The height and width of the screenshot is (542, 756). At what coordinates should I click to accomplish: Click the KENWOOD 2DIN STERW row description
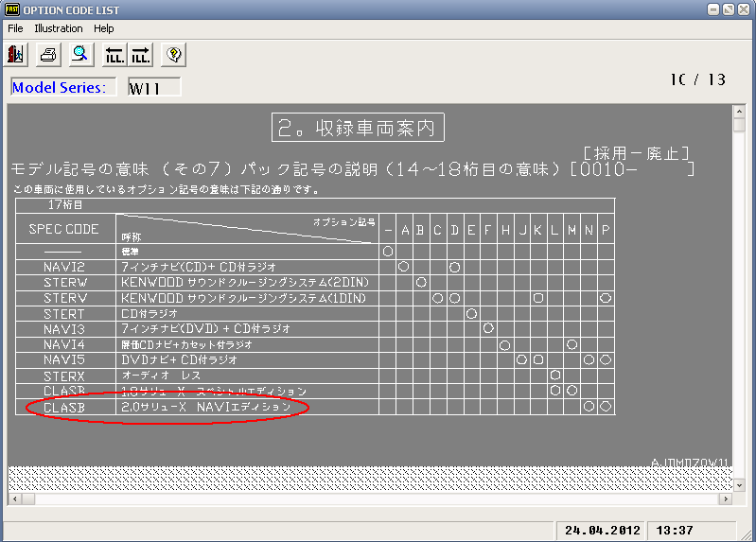[x=244, y=283]
